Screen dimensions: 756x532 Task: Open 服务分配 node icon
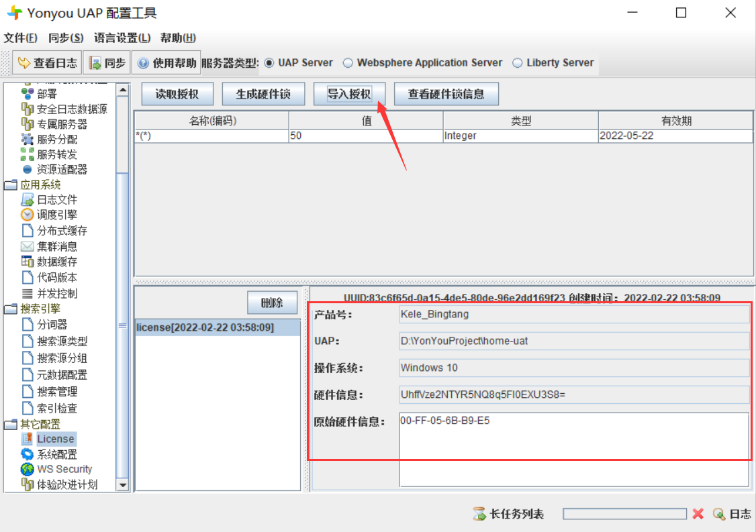[28, 140]
